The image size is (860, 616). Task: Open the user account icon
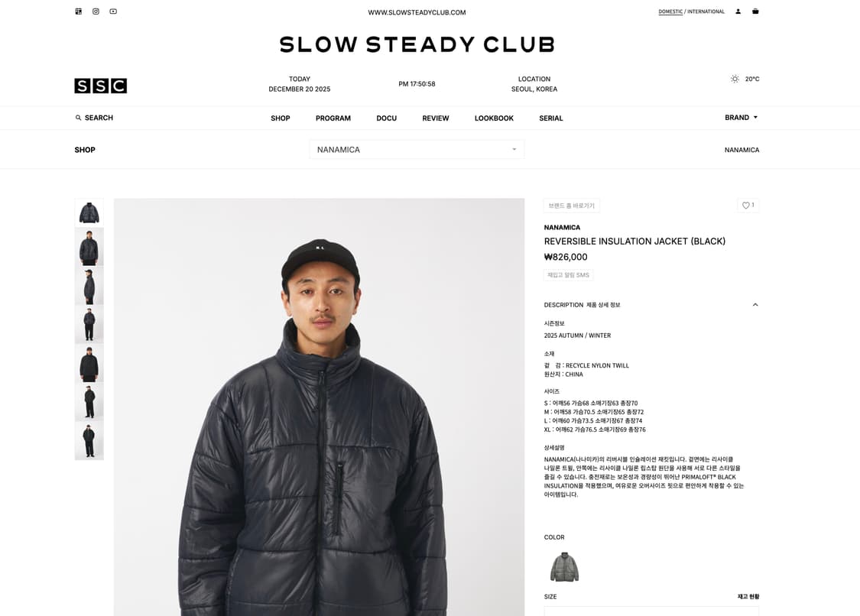tap(738, 11)
